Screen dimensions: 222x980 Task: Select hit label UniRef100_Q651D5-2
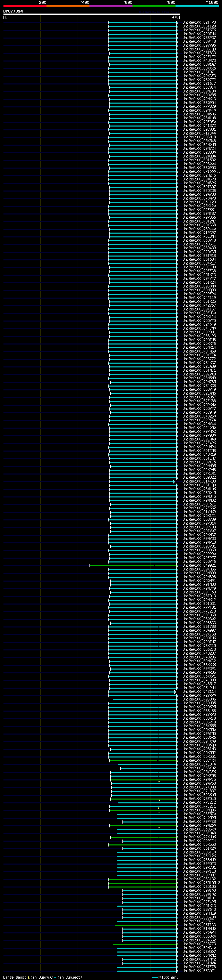201,883
